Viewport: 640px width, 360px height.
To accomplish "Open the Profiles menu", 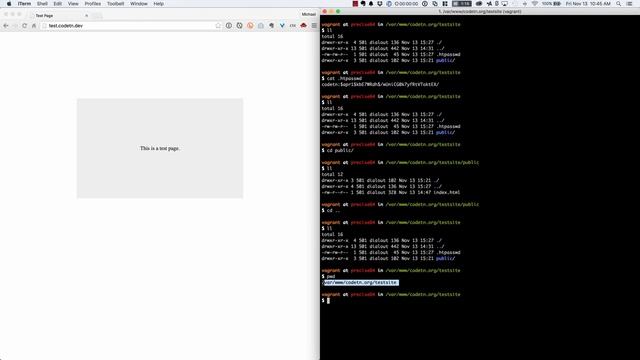I will [93, 4].
